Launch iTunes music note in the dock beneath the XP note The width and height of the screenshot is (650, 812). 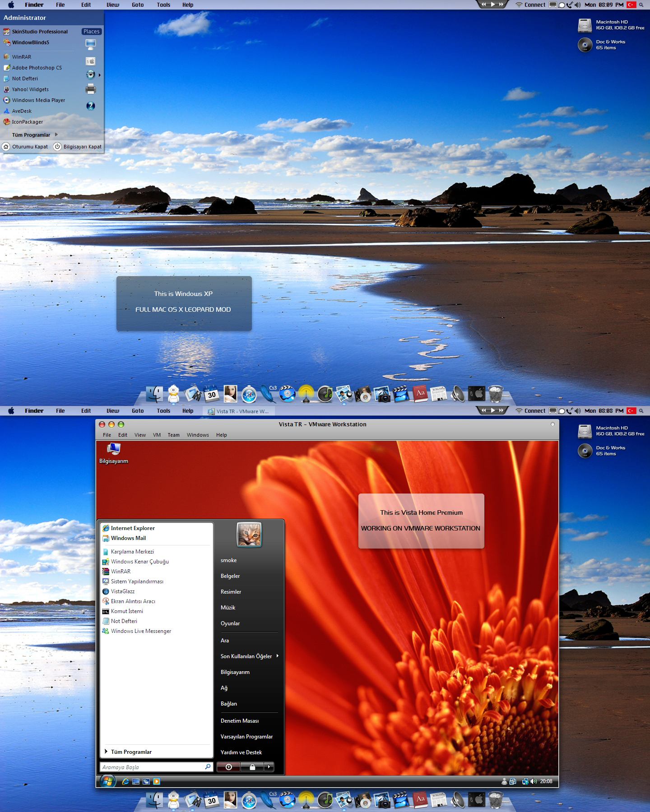click(325, 394)
